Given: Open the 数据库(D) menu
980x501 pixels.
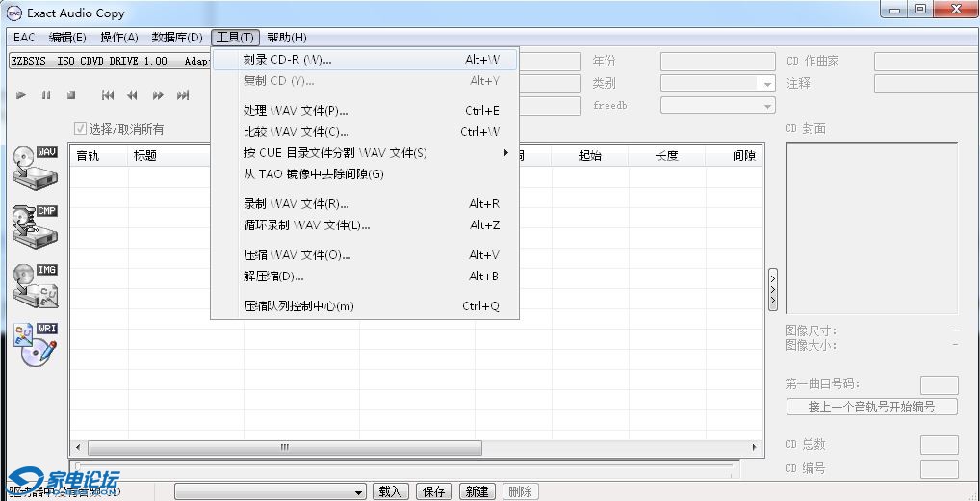Looking at the screenshot, I should (177, 38).
